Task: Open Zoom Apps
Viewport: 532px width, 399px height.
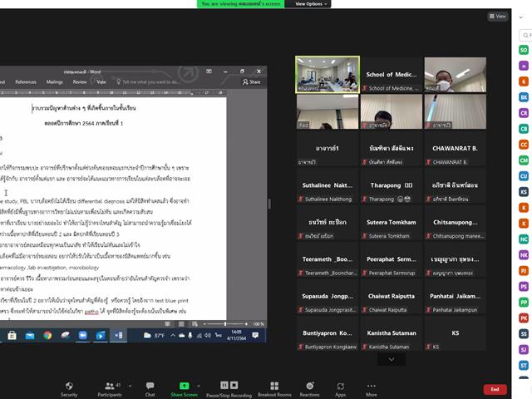Action: click(x=340, y=389)
